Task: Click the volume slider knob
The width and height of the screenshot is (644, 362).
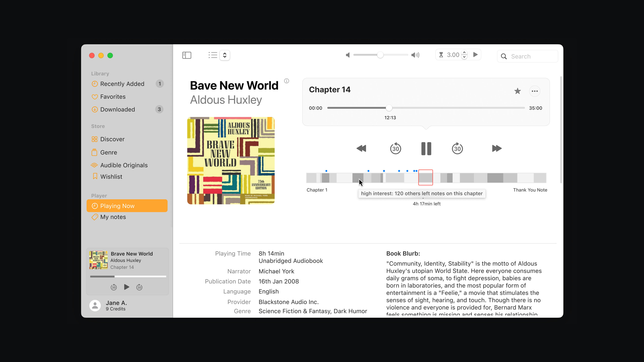Action: (x=380, y=55)
